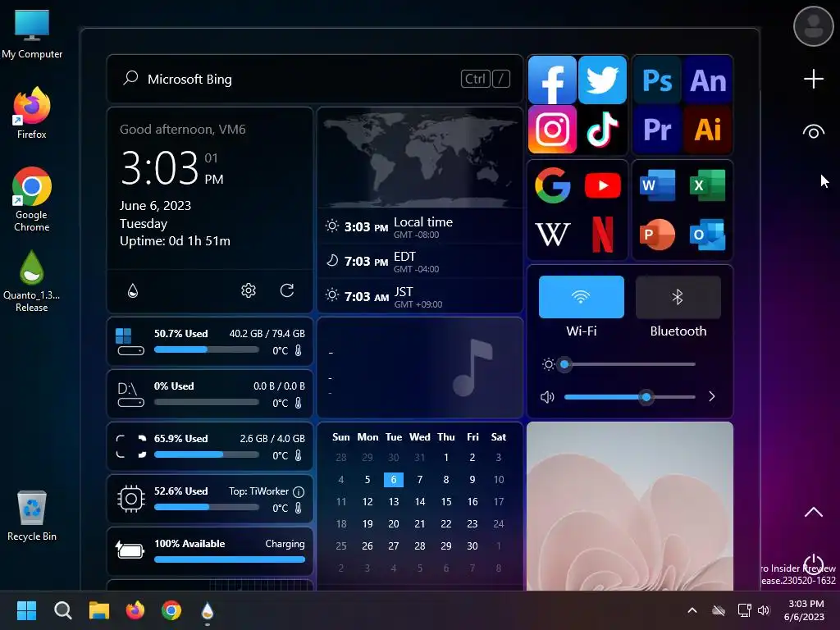Viewport: 840px width, 630px height.
Task: Adjust the volume slider
Action: [629, 397]
